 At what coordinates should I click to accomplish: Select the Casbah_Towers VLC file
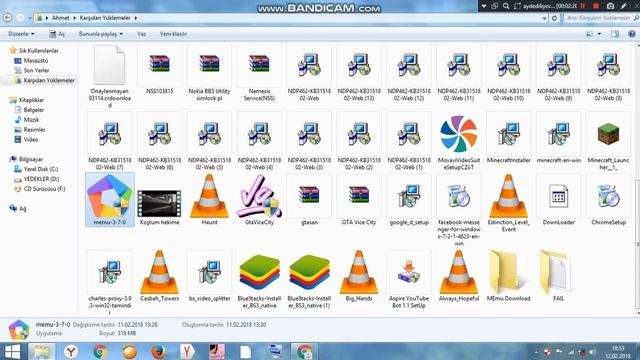[159, 276]
